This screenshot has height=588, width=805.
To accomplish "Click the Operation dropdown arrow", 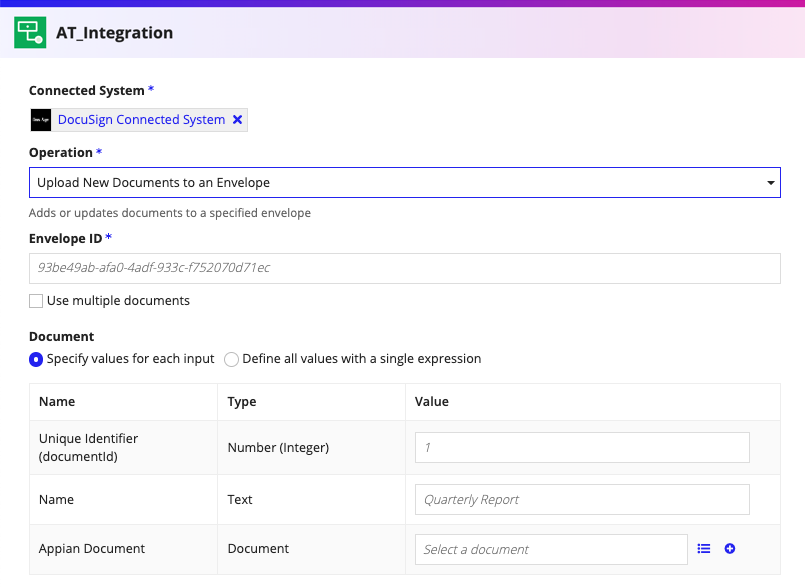I will pos(770,183).
